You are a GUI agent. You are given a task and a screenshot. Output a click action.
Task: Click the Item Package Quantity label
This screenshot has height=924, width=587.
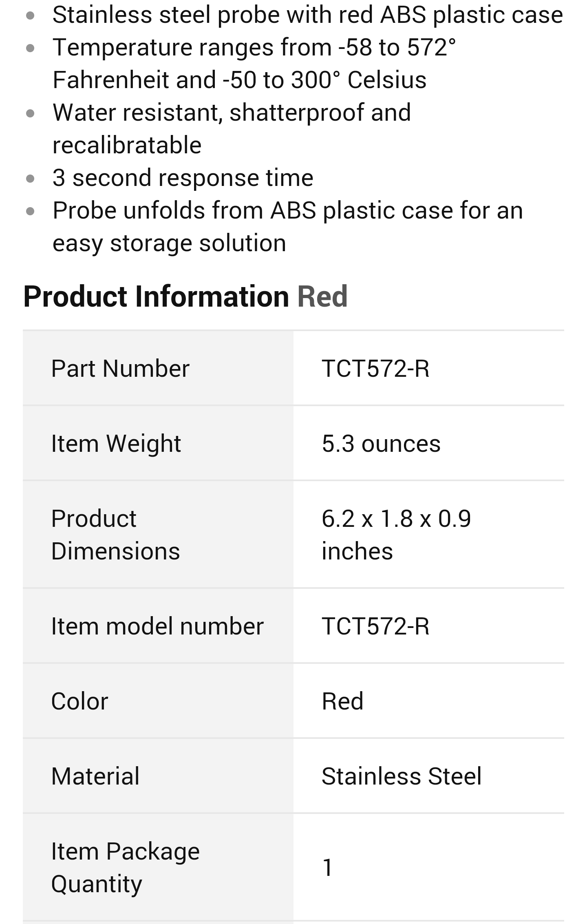(125, 867)
